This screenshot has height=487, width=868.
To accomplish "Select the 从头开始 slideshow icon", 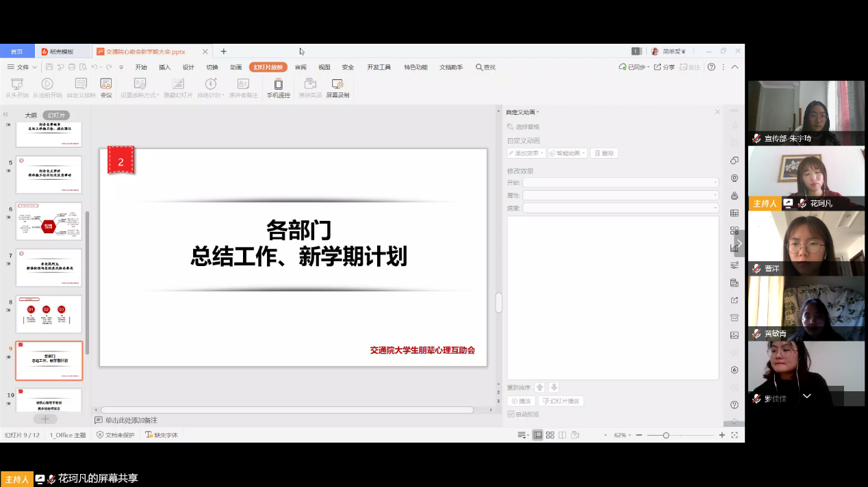I will coord(16,88).
